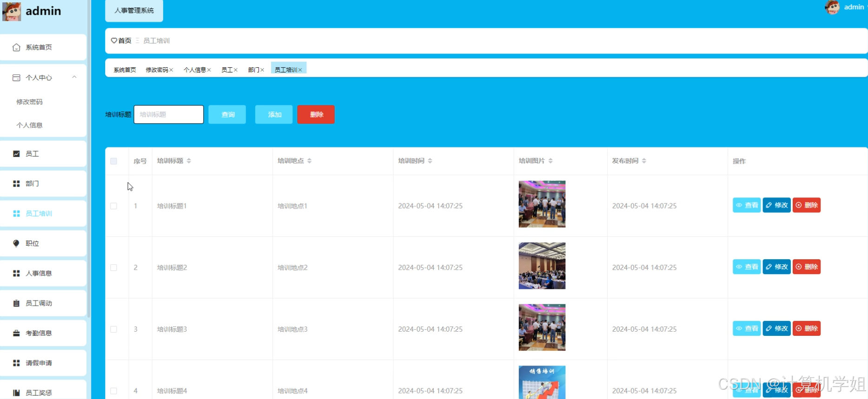The width and height of the screenshot is (868, 399).
Task: Open training image thumbnail in row 3
Action: (x=542, y=327)
